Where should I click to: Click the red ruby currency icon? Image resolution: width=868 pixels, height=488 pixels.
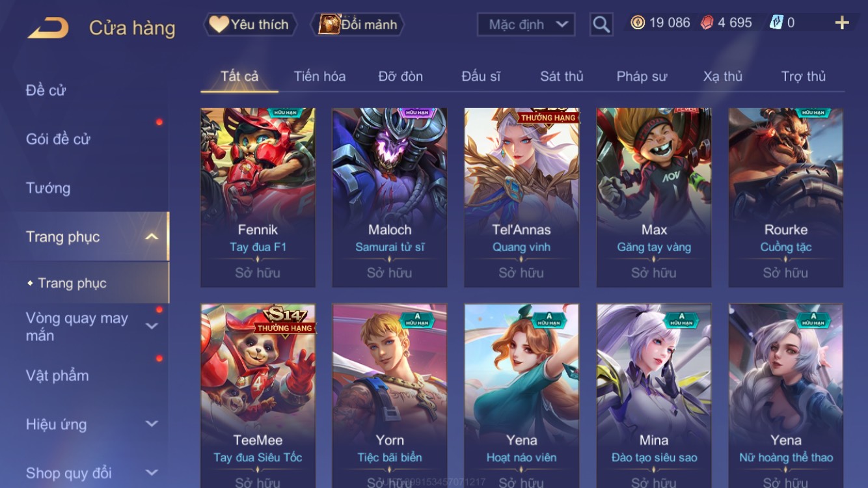click(707, 23)
